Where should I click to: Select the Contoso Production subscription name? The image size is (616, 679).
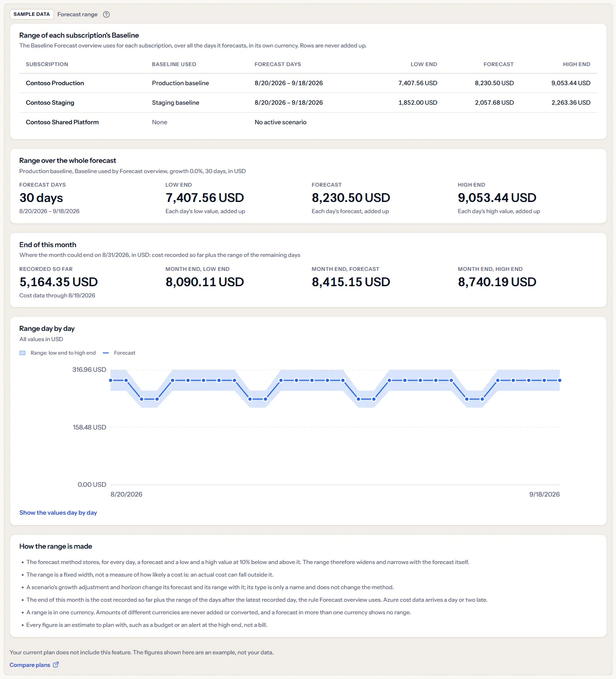[x=55, y=83]
